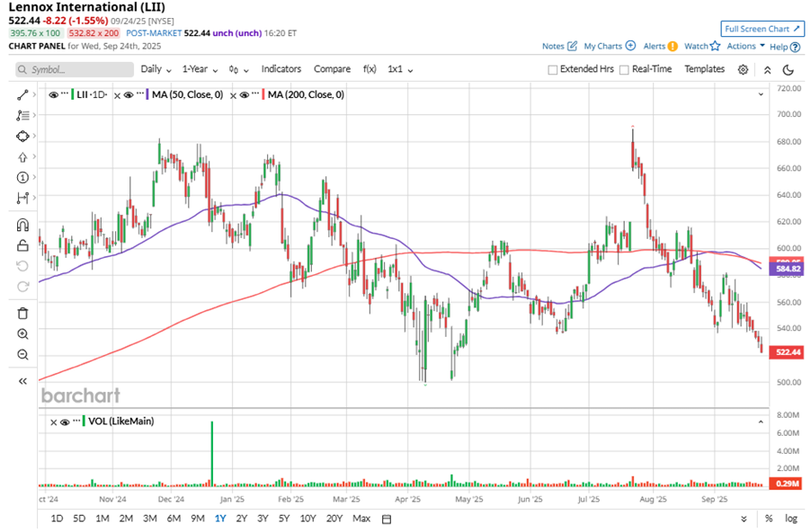Click the green LII series color swatch
Viewport: 811px width, 532px height.
coord(73,94)
